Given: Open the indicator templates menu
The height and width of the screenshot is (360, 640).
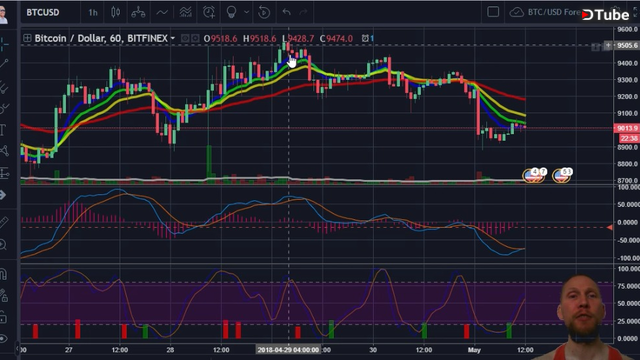Looking at the screenshot, I should tap(185, 13).
